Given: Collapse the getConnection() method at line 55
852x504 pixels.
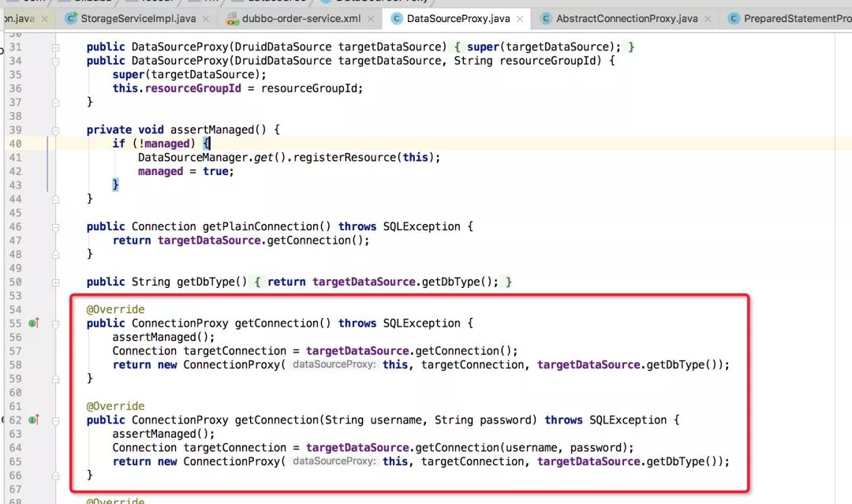Looking at the screenshot, I should coord(55,323).
